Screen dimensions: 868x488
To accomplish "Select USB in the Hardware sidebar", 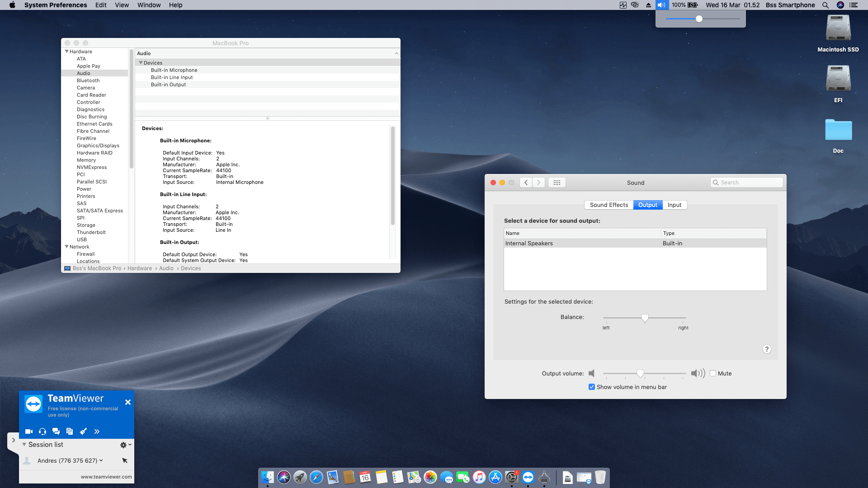I will 95,239.
